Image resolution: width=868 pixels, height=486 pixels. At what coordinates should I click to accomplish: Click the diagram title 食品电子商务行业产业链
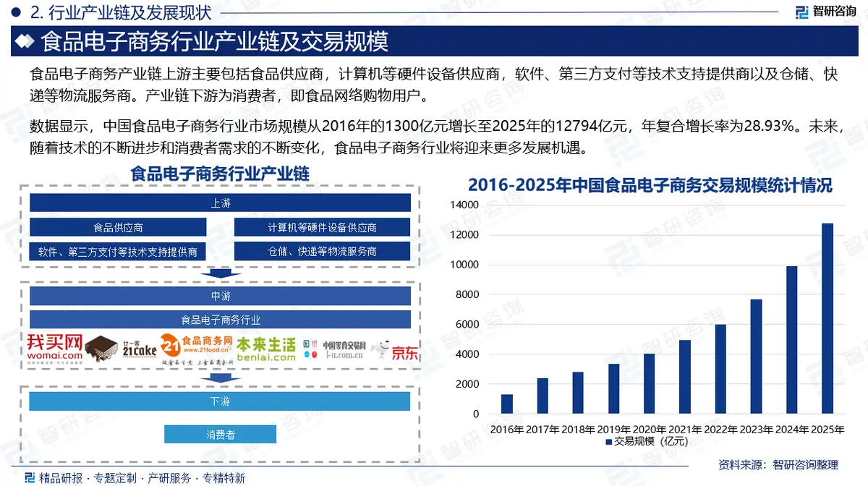point(219,174)
